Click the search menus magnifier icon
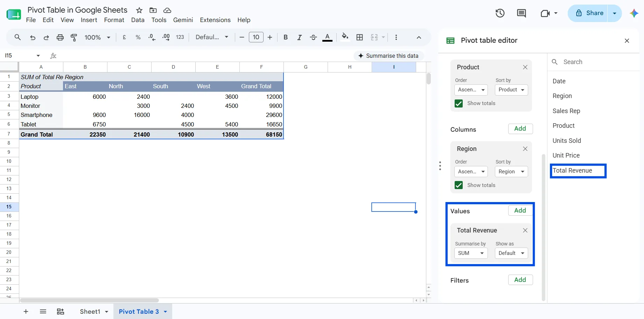Screen dimensions: 644x319 (x=17, y=37)
